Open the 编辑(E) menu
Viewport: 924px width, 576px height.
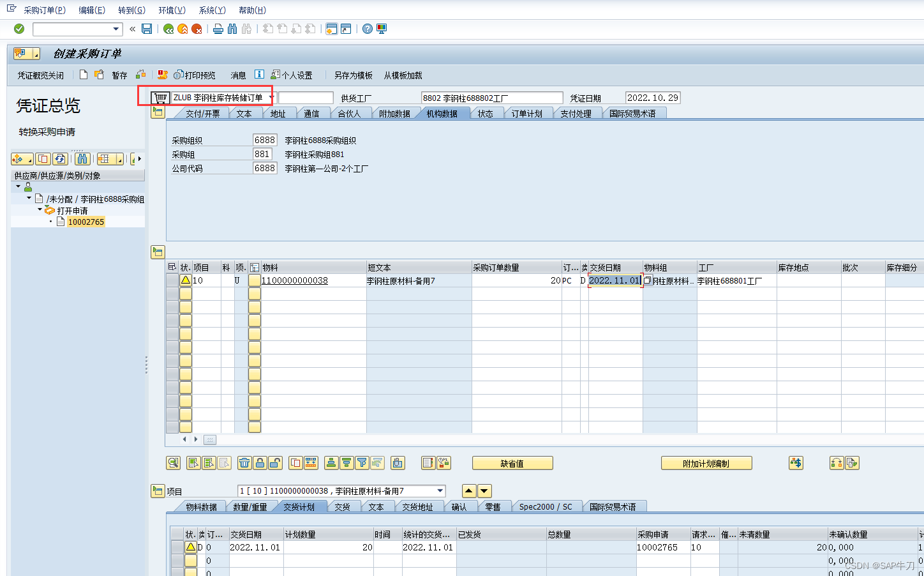tap(92, 10)
